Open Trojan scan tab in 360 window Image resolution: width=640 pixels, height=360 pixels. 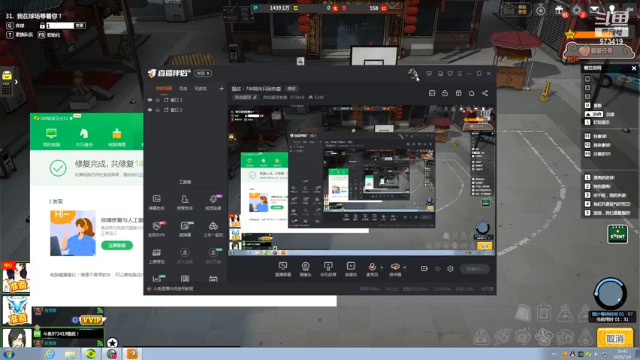point(84,138)
